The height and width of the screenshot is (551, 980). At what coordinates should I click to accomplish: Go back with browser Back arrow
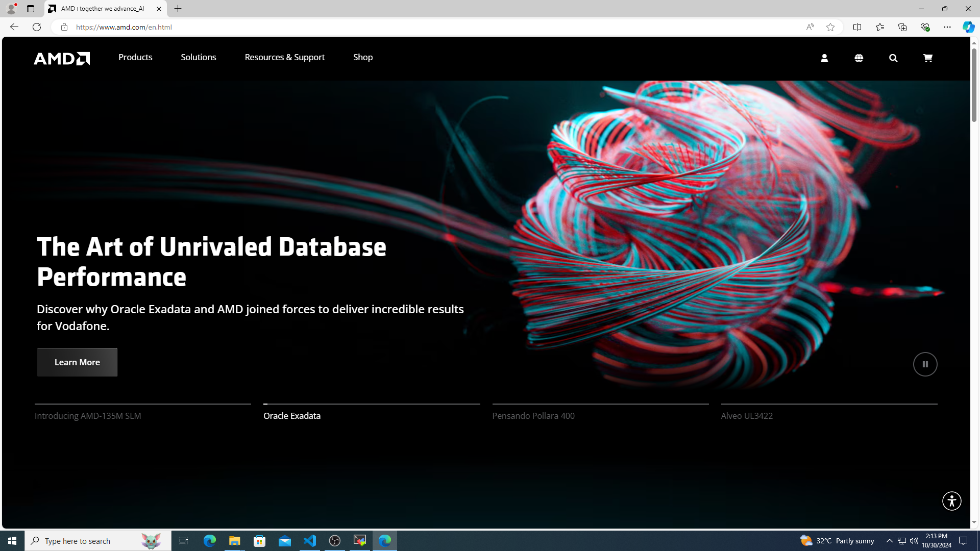14,27
